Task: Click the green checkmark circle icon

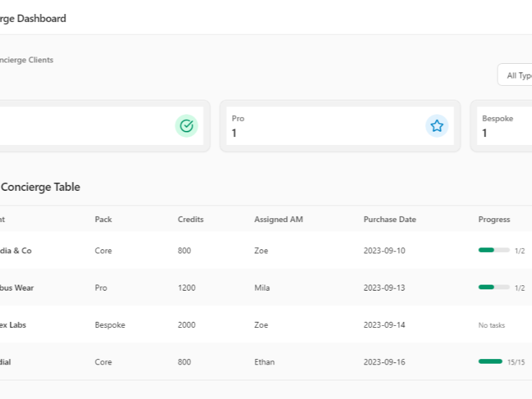Action: 186,126
